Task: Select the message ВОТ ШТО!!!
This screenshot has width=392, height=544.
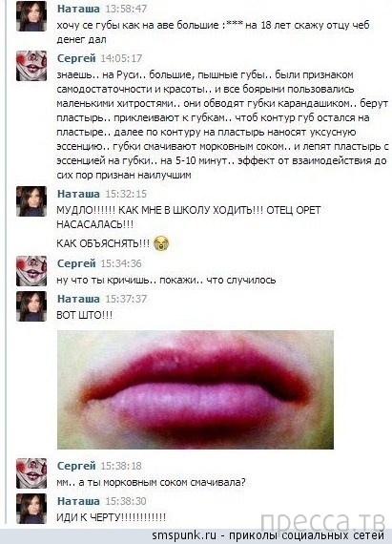Action: point(85,315)
